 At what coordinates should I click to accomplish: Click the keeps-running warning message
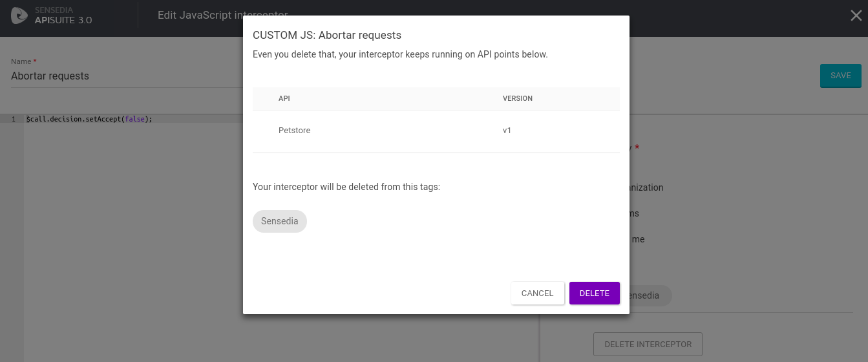click(x=400, y=54)
